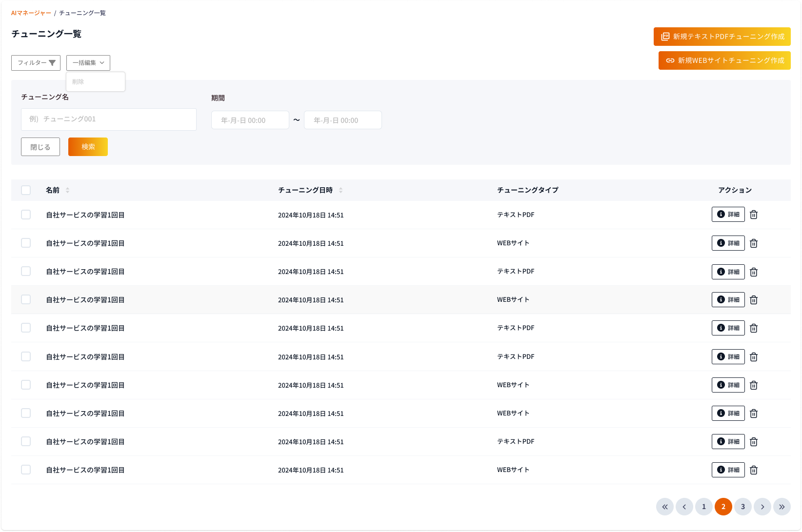Sort by チューニング日時 using its sort icon
The width and height of the screenshot is (802, 532).
pos(341,190)
